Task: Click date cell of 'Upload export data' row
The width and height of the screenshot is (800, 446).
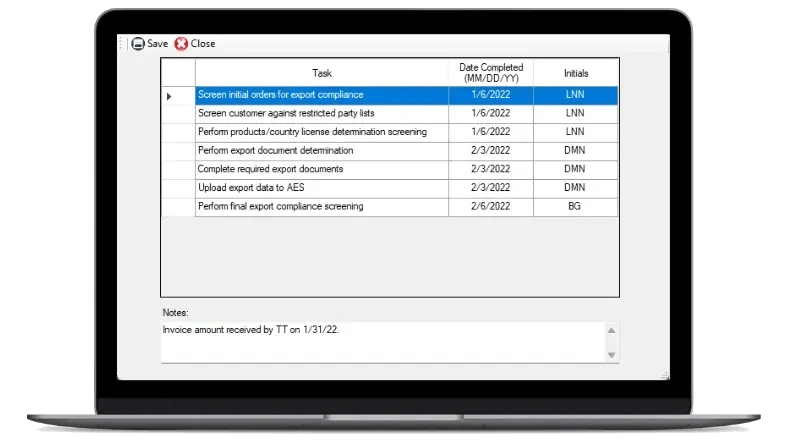Action: [491, 188]
